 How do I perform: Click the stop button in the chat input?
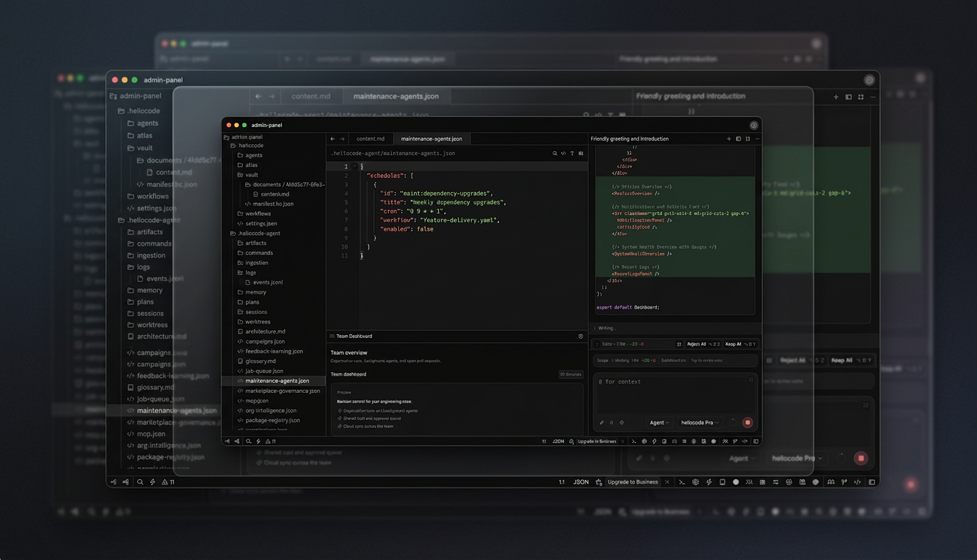pos(748,422)
